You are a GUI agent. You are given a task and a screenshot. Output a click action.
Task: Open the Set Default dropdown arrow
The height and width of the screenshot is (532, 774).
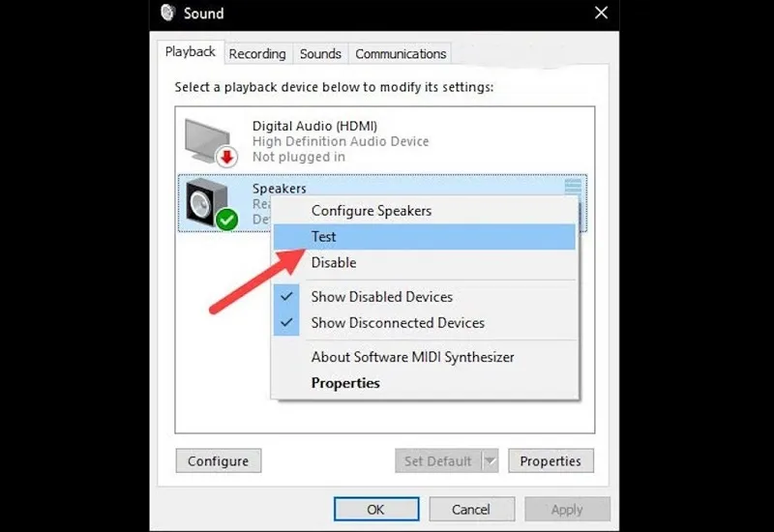click(490, 461)
